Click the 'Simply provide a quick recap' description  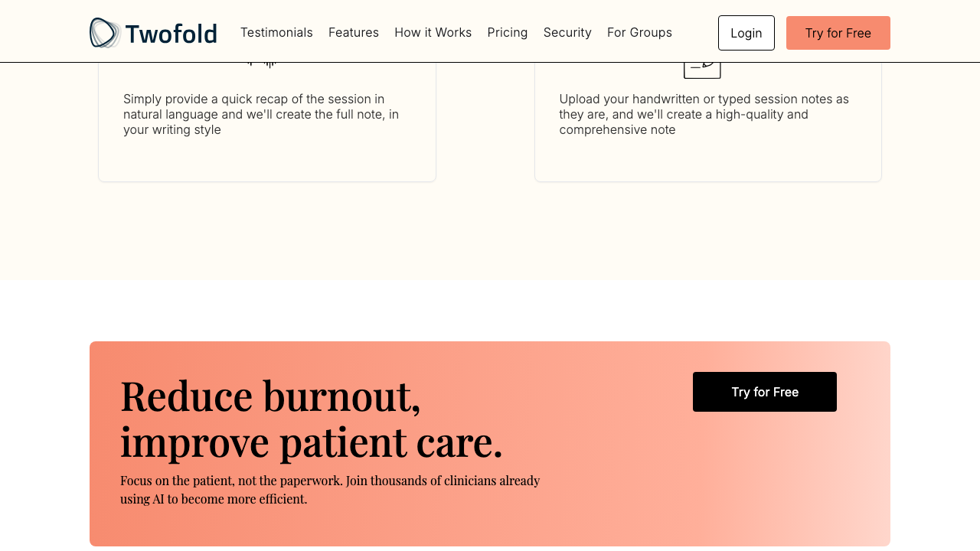(x=261, y=114)
